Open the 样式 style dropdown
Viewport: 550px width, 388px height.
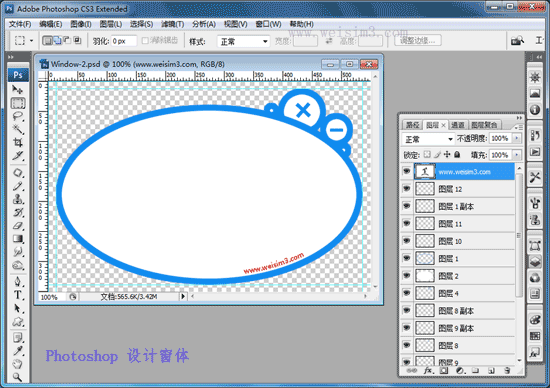pos(243,42)
